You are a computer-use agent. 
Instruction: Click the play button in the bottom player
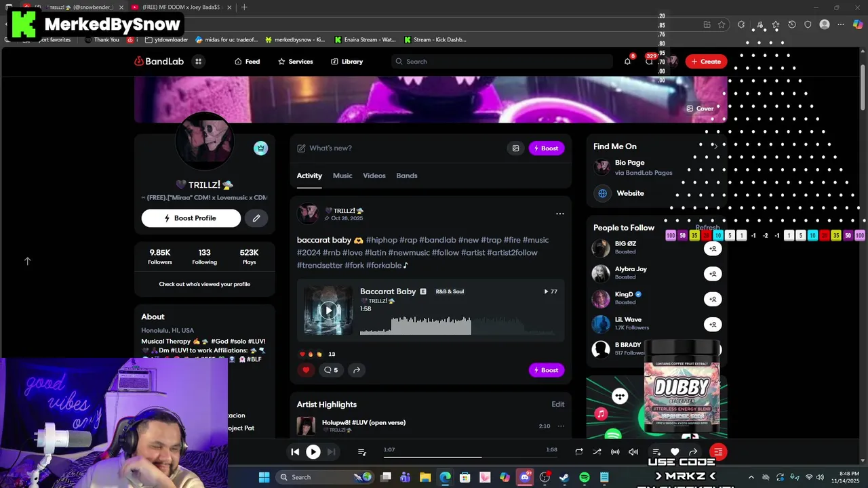[x=313, y=451]
